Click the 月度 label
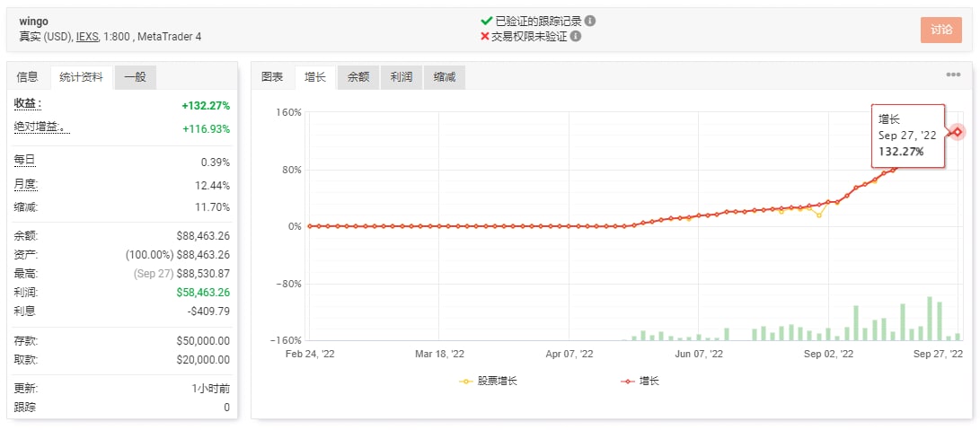The width and height of the screenshot is (980, 430). 26,184
